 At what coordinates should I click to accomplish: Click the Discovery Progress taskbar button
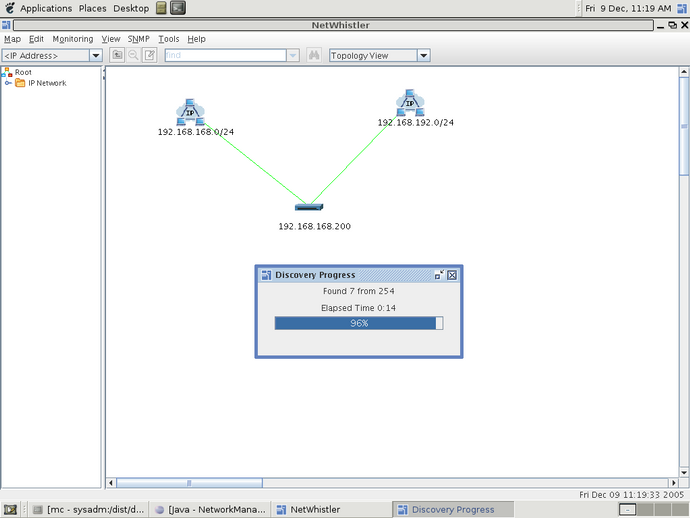pyautogui.click(x=452, y=510)
